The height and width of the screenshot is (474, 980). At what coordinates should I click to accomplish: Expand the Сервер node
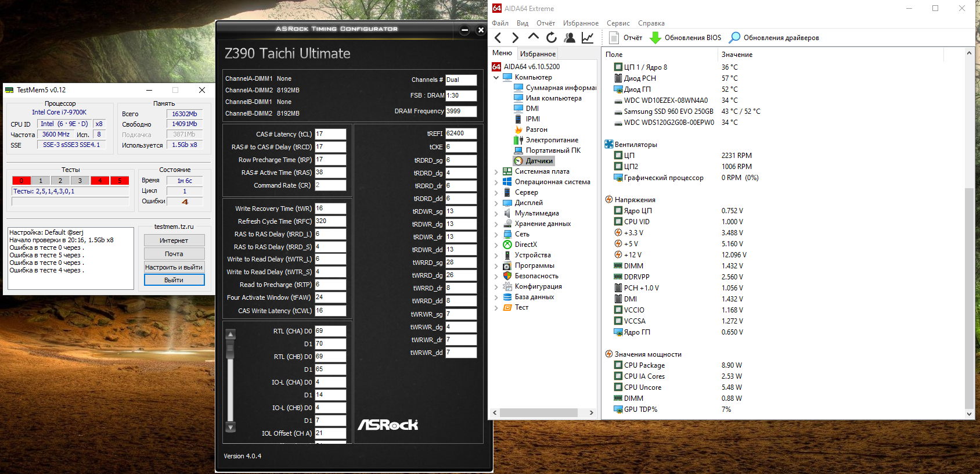pos(496,192)
